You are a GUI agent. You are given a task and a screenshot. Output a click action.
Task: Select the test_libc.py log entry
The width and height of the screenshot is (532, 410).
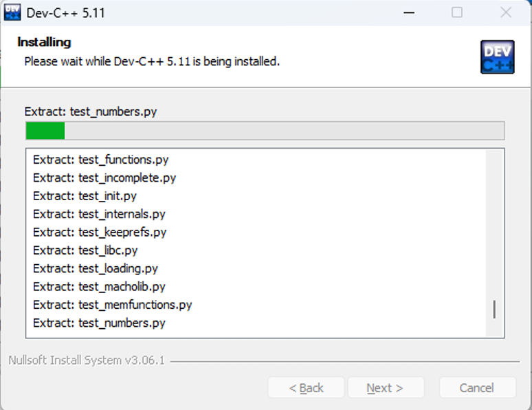coord(85,250)
